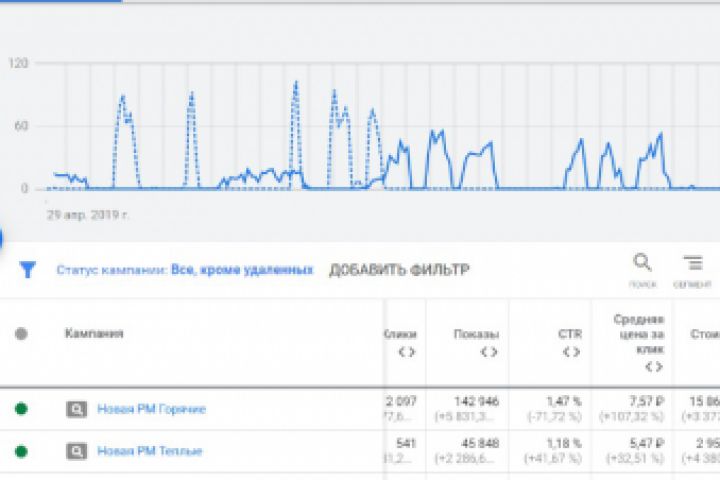This screenshot has width=720, height=480.
Task: Click the 29 апр. 2019 г. date label
Action: click(x=88, y=214)
